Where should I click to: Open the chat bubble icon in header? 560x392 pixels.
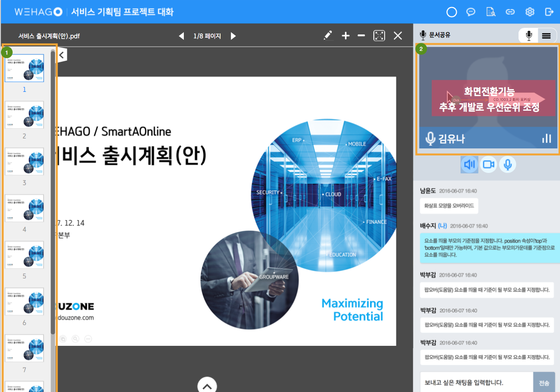pos(471,12)
